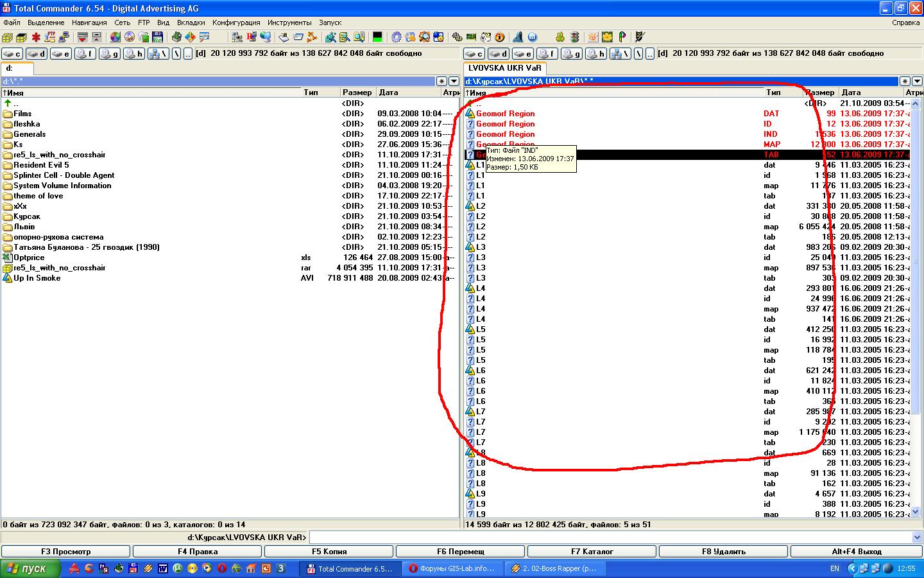Expand the command line history dropdown

916,538
